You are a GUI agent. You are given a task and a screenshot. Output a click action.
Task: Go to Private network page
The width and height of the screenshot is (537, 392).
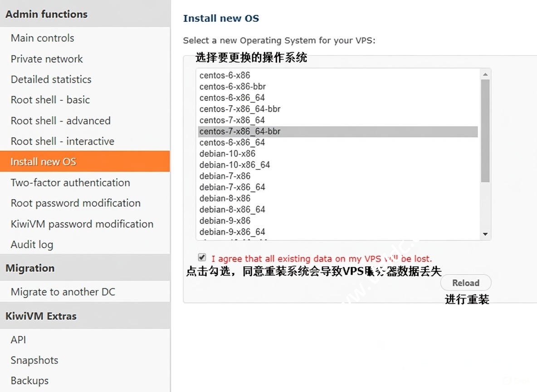[x=47, y=59]
